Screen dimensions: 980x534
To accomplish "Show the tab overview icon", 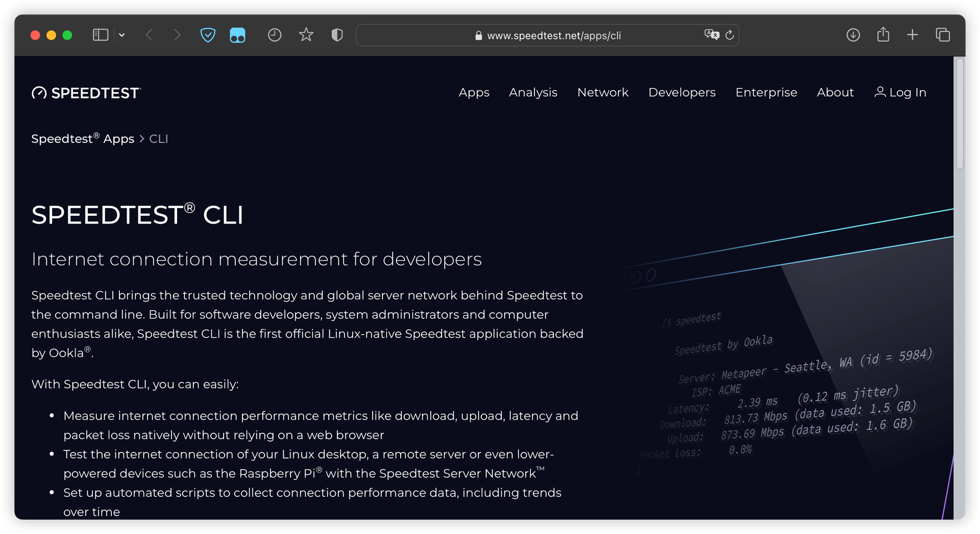I will 943,35.
